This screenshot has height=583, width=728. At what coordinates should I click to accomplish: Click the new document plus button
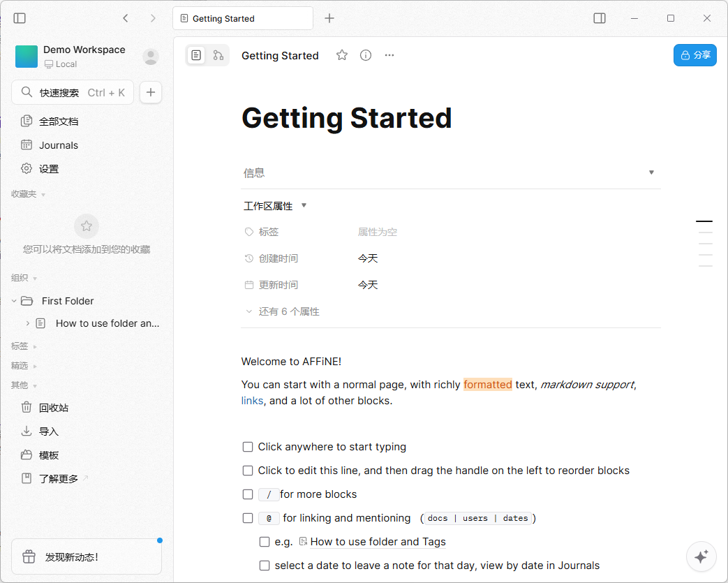(151, 92)
